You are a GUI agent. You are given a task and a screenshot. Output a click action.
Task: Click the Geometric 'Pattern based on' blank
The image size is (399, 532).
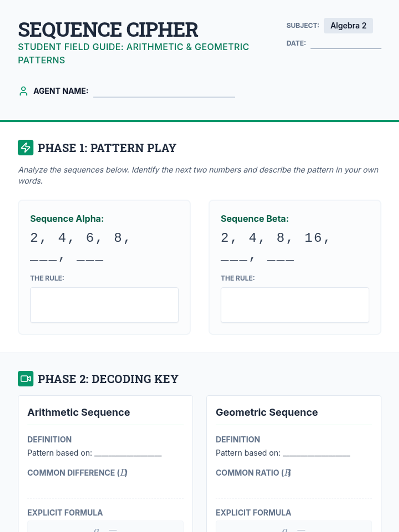click(316, 454)
